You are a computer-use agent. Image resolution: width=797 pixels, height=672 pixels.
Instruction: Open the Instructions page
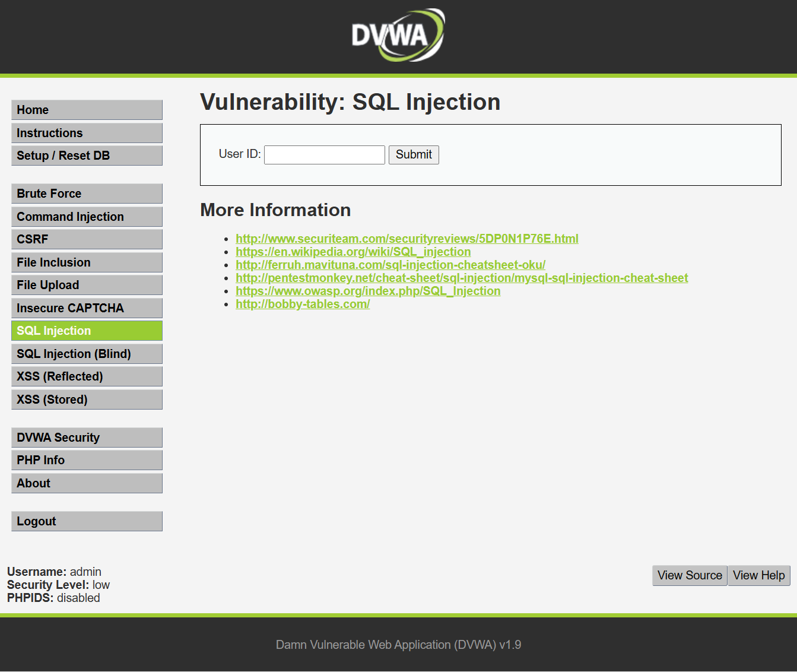coord(87,132)
